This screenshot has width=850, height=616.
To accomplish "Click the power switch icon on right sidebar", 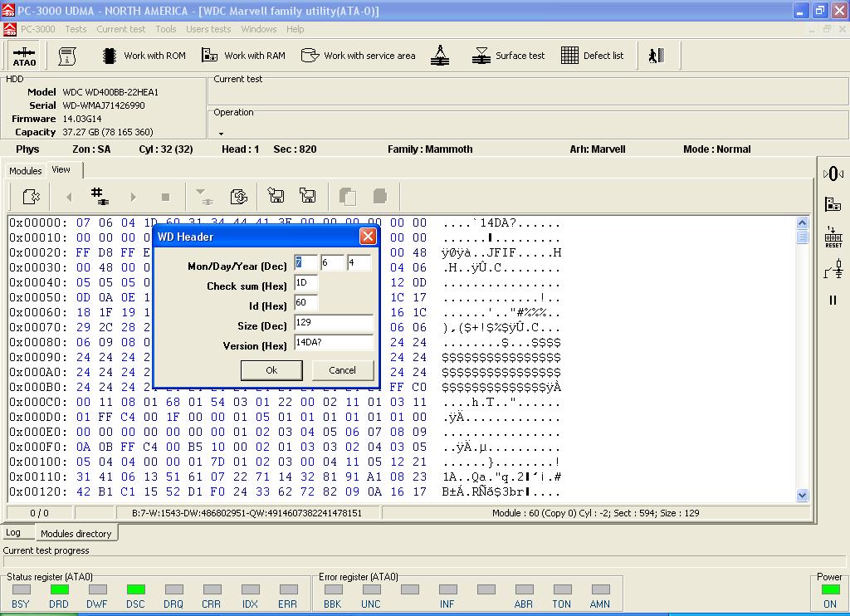I will click(x=833, y=269).
